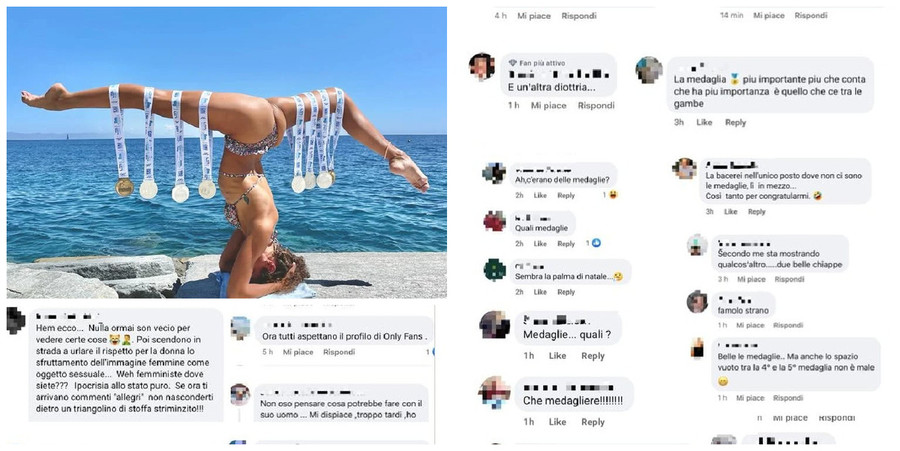Reply to the "Medaglie... quali ?" comment
900x451 pixels.
click(593, 356)
